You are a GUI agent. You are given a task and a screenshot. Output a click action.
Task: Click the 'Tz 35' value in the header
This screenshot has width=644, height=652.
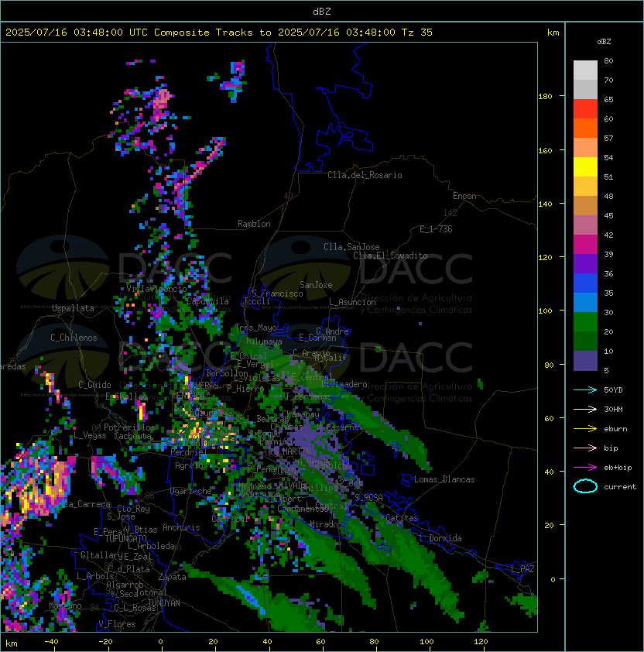pos(417,33)
